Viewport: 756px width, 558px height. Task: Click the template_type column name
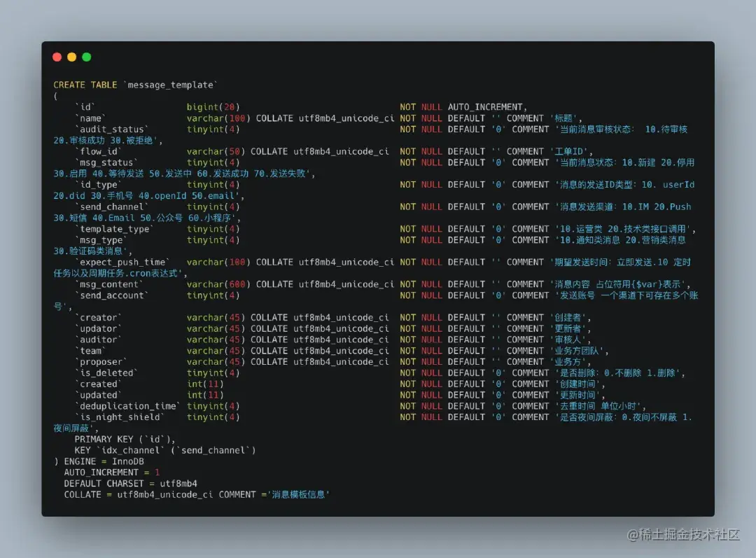tap(115, 229)
